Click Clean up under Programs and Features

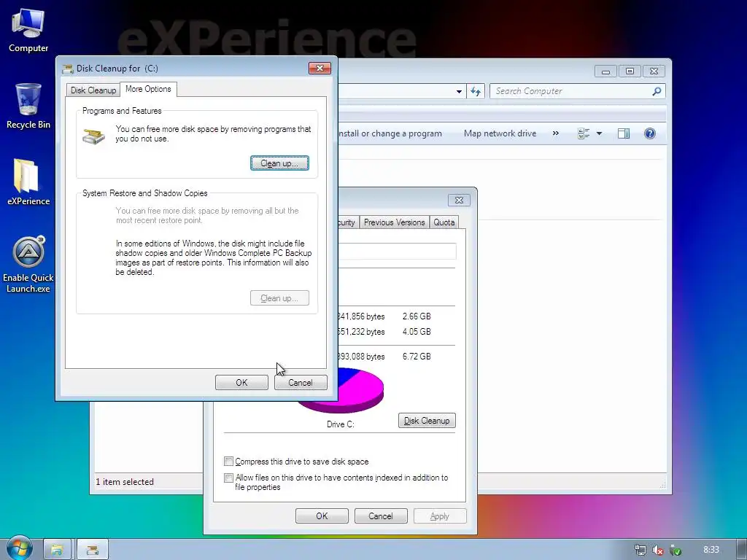[279, 163]
